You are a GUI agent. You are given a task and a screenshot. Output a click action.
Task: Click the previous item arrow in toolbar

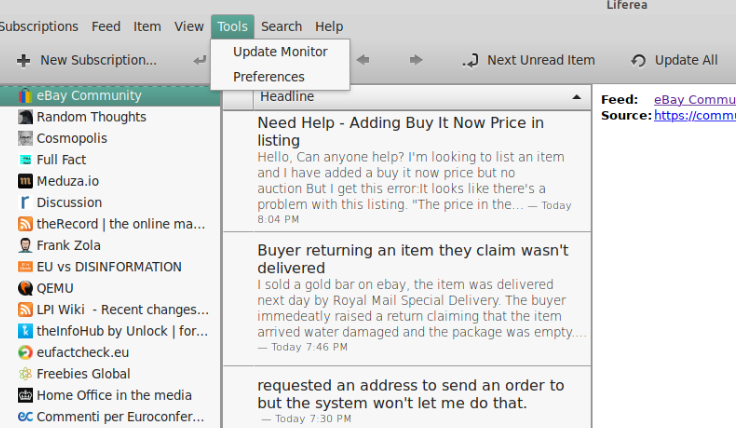tap(363, 60)
